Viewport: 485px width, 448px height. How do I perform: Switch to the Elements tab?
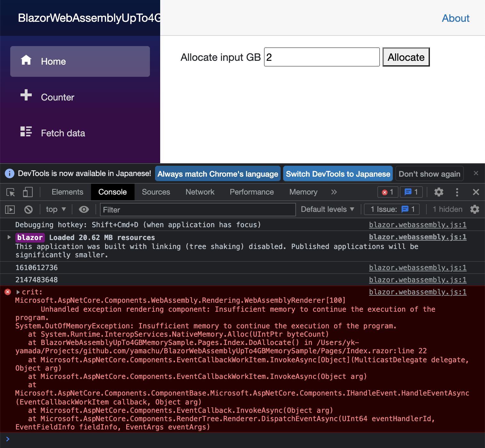point(68,192)
